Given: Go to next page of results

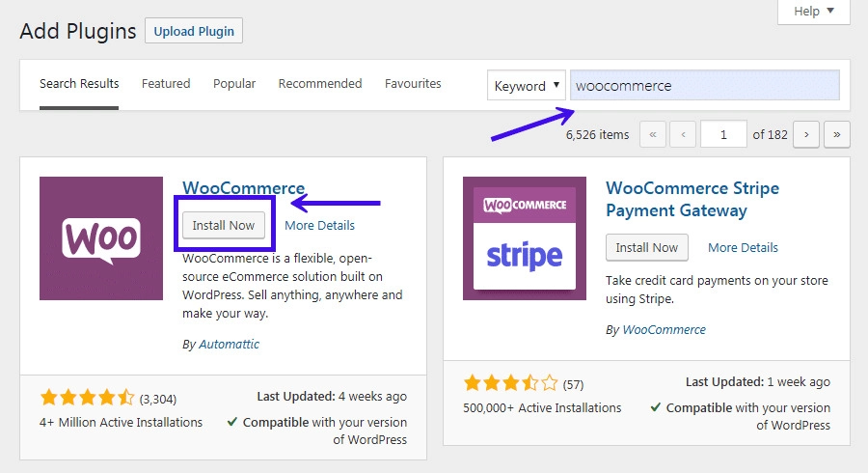Looking at the screenshot, I should [x=806, y=135].
